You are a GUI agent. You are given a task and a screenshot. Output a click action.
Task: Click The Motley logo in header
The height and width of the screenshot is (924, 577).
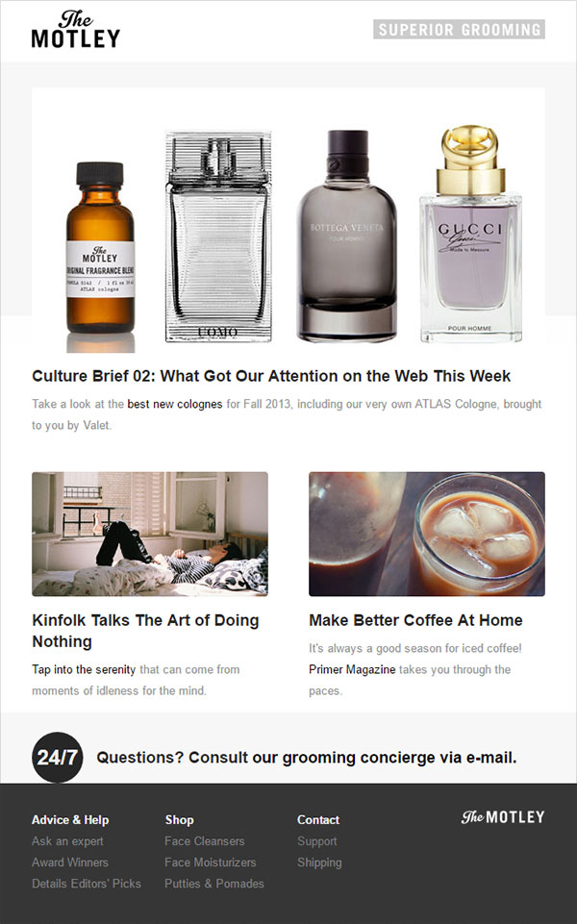(75, 30)
